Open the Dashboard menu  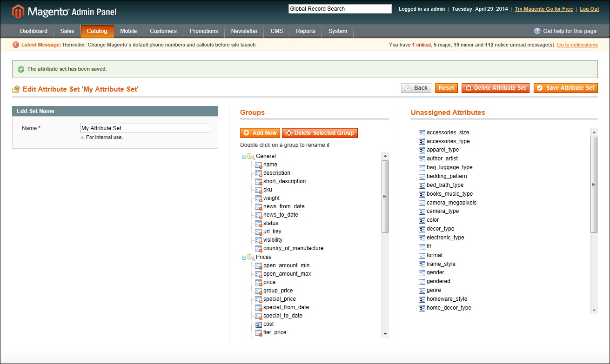[x=34, y=31]
